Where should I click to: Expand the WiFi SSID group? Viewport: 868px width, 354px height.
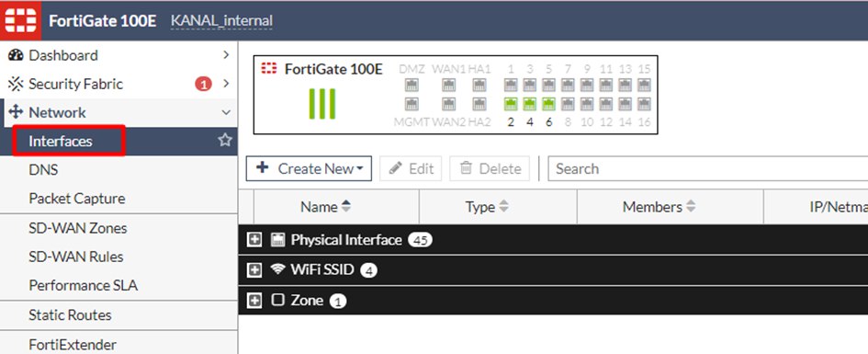pos(254,269)
